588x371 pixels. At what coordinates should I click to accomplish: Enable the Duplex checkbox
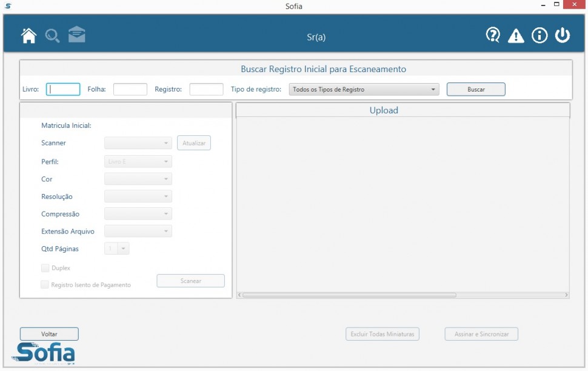tap(45, 268)
